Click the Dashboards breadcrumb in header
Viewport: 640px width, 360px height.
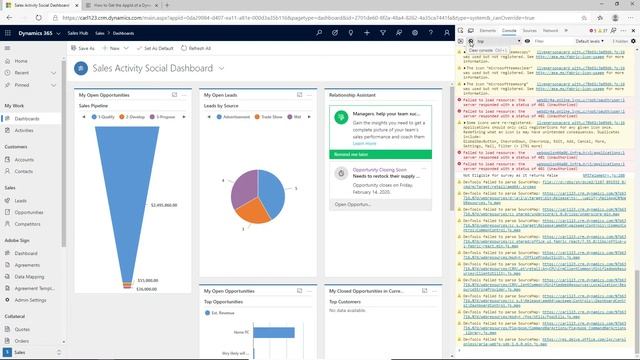pyautogui.click(x=123, y=33)
